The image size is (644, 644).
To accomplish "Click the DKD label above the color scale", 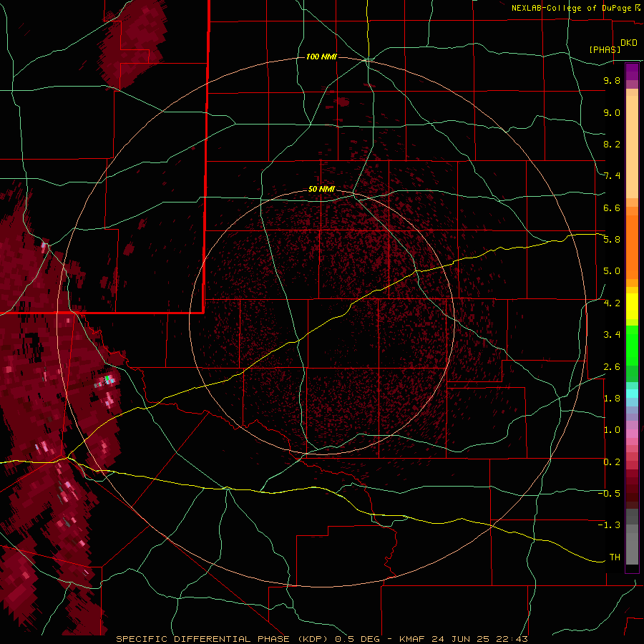I will (x=628, y=42).
